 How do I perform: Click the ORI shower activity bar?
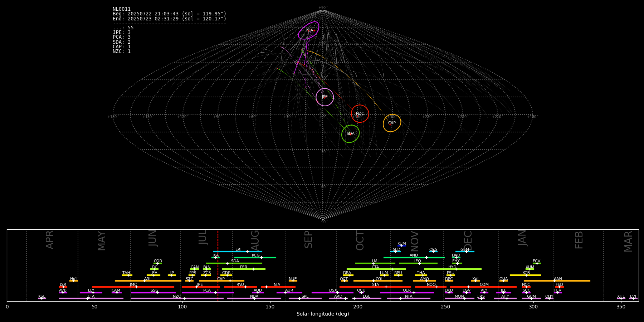click(x=378, y=281)
